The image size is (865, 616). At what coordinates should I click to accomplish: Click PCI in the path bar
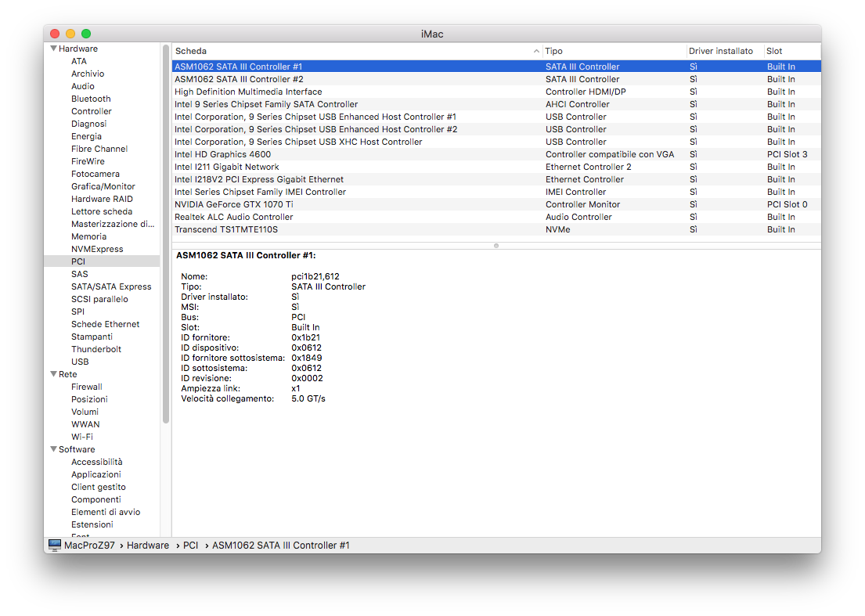[x=191, y=546]
